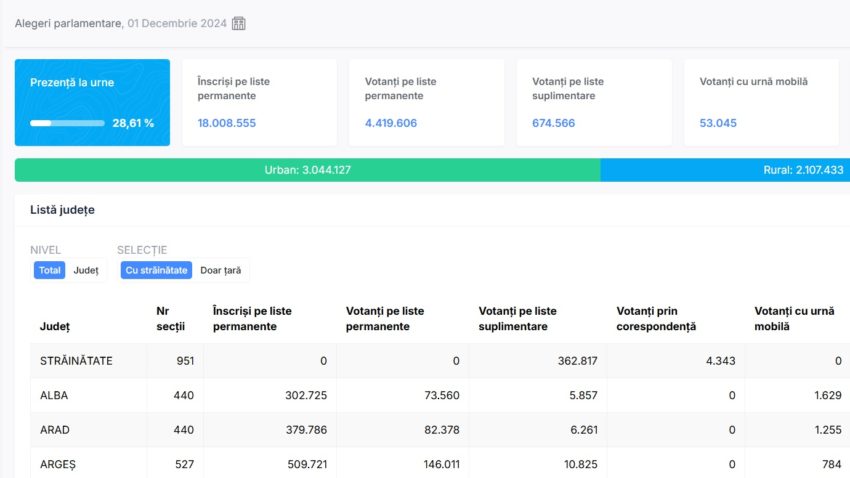Image resolution: width=850 pixels, height=478 pixels.
Task: Click the value 53.045
Action: click(718, 123)
